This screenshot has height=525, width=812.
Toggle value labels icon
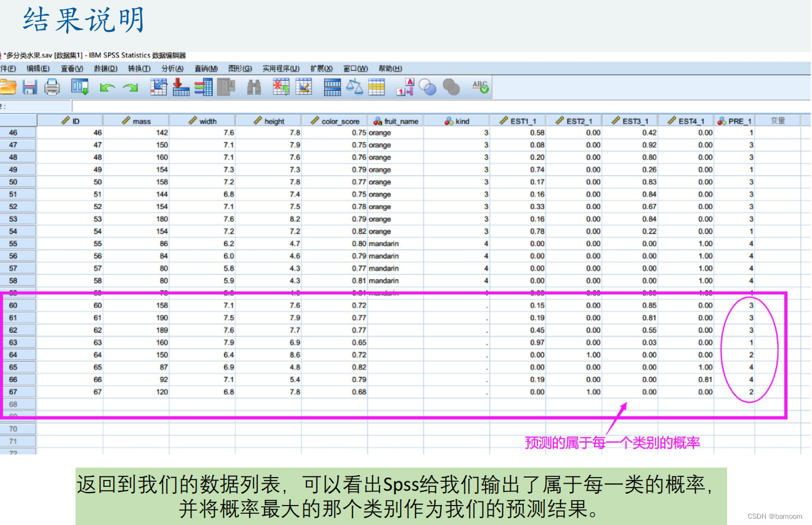click(405, 87)
